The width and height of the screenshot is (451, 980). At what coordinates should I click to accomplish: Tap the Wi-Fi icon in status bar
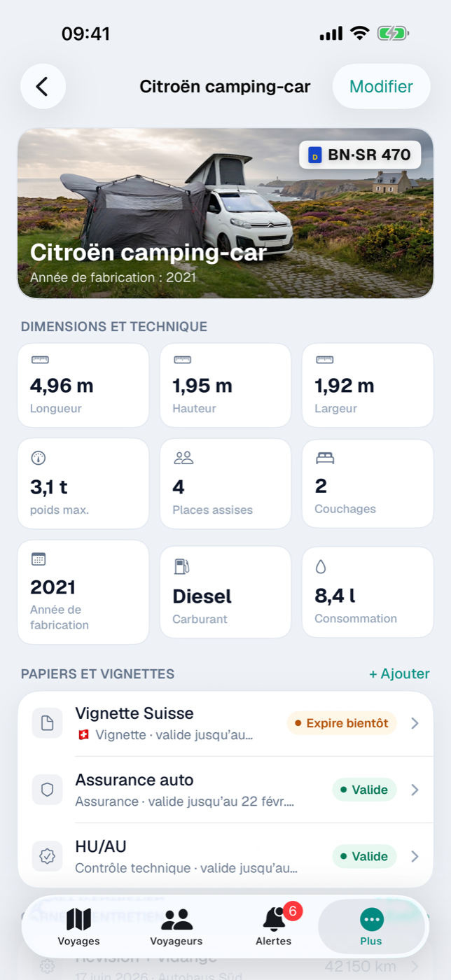[x=360, y=33]
